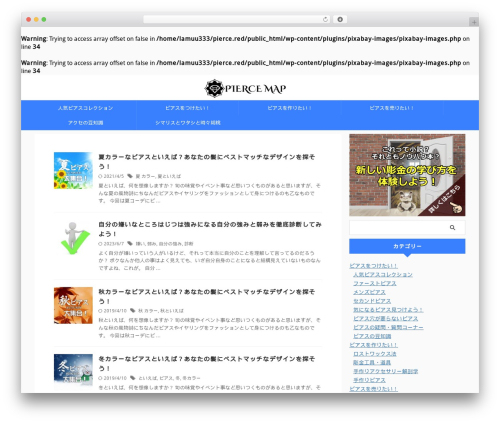Open 手作りアクセサリー解剖学 category link
This screenshot has width=500, height=423.
(385, 371)
